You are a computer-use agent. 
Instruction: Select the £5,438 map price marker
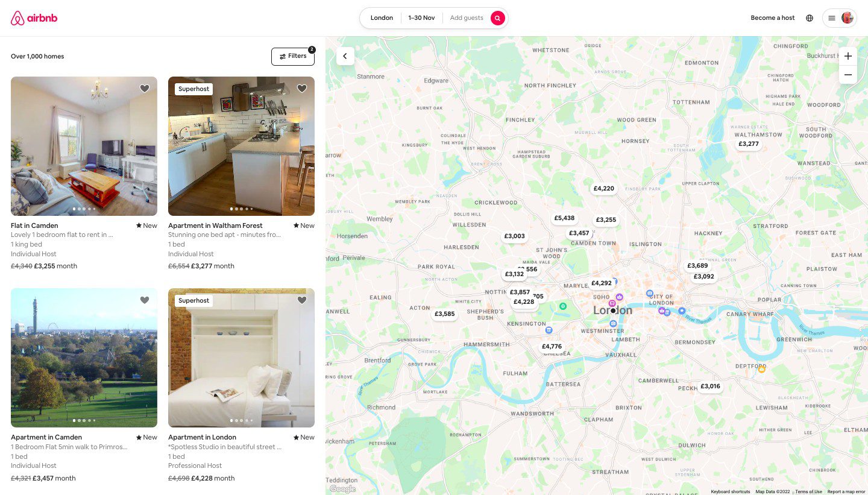pyautogui.click(x=564, y=218)
